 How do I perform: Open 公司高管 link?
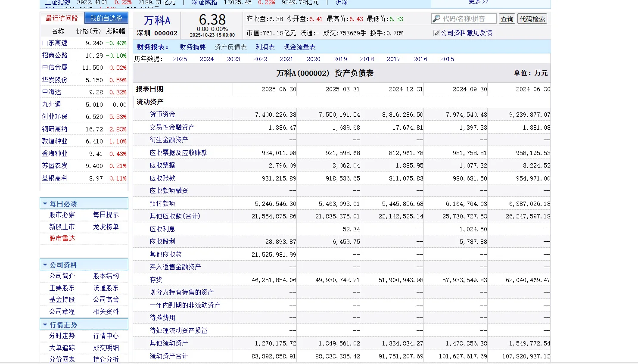pyautogui.click(x=106, y=299)
